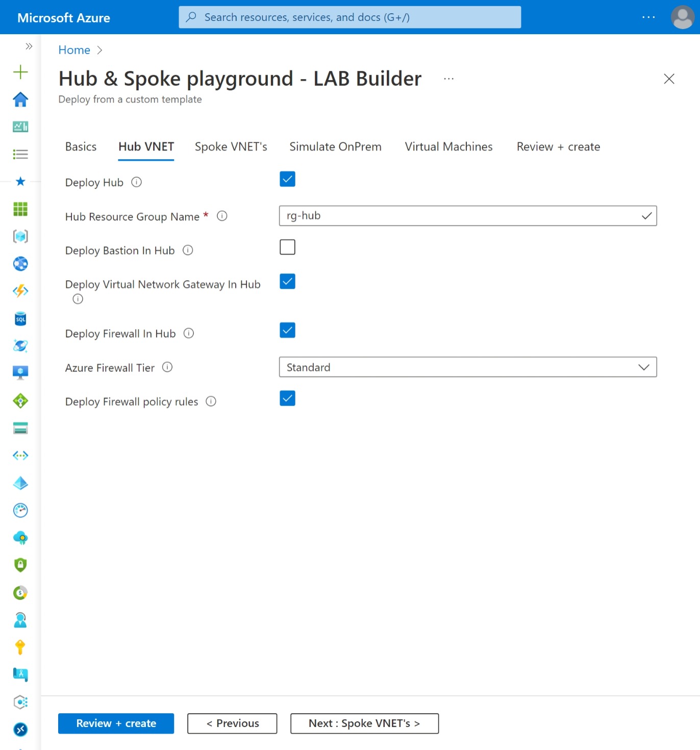Open Function App lightning icon
Image resolution: width=700 pixels, height=750 pixels.
point(20,291)
